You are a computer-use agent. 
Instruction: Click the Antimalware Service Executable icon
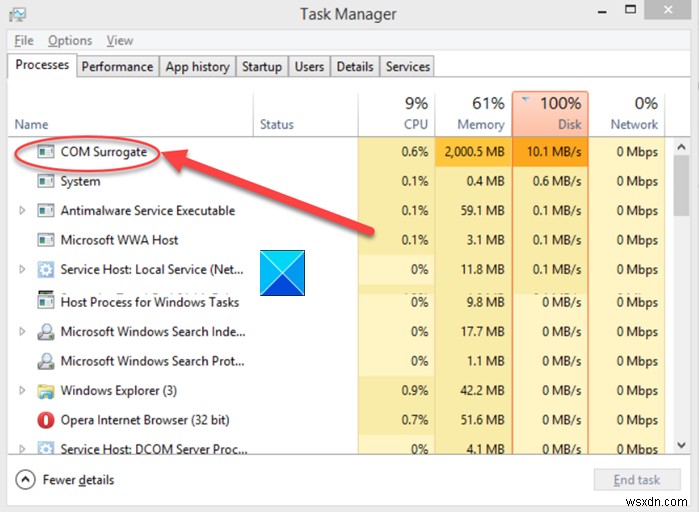tap(45, 211)
